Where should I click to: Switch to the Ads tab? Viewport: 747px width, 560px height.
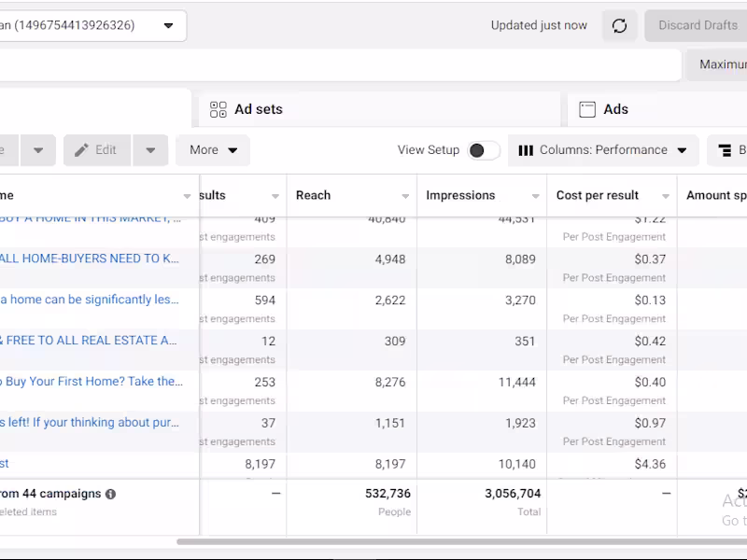615,109
